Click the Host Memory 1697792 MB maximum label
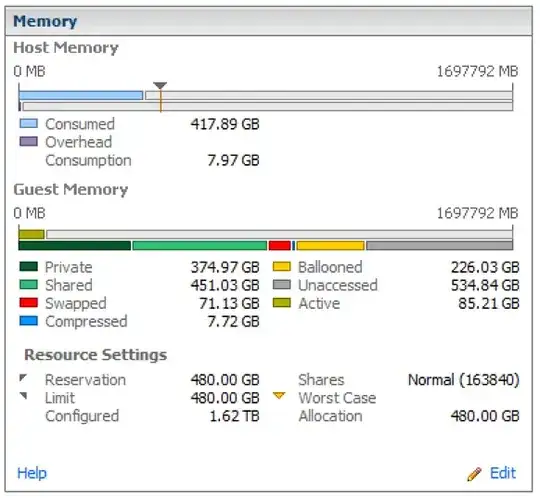 click(x=477, y=71)
